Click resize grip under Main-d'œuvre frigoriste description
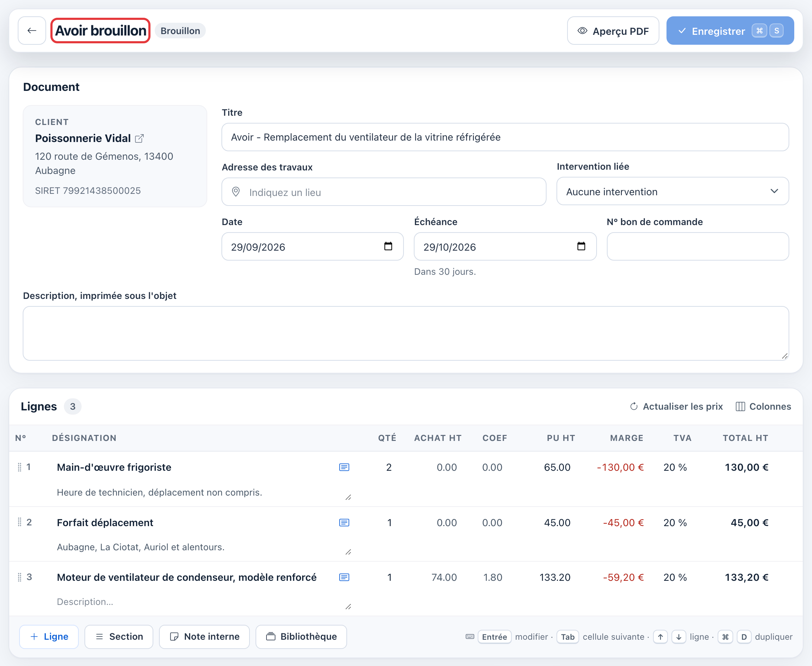 pos(348,498)
